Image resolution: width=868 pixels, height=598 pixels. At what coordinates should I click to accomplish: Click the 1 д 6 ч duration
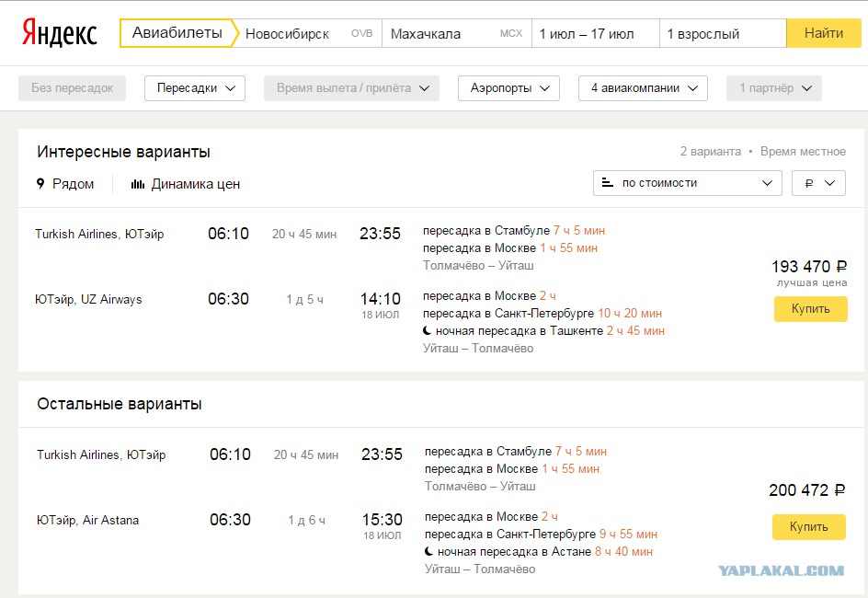(307, 521)
